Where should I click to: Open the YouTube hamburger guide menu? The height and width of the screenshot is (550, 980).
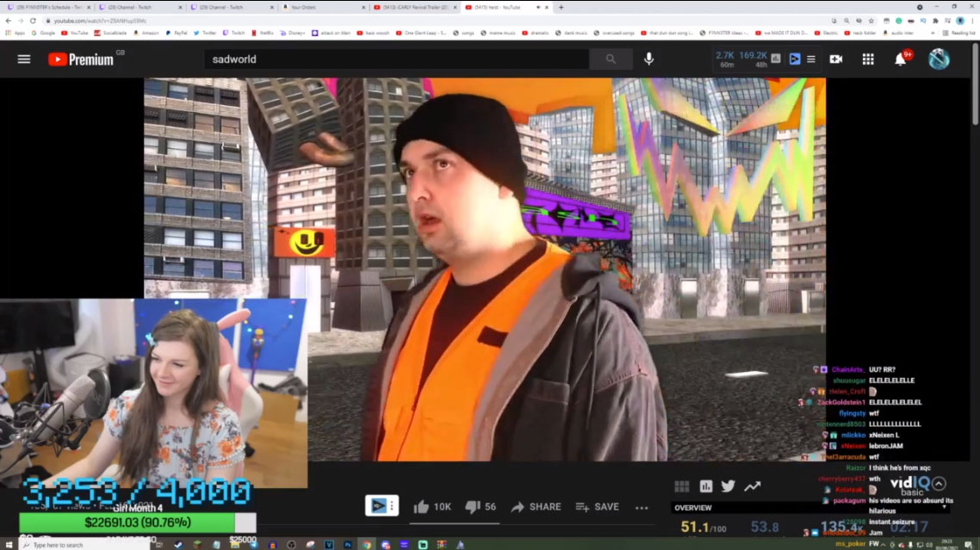tap(24, 59)
